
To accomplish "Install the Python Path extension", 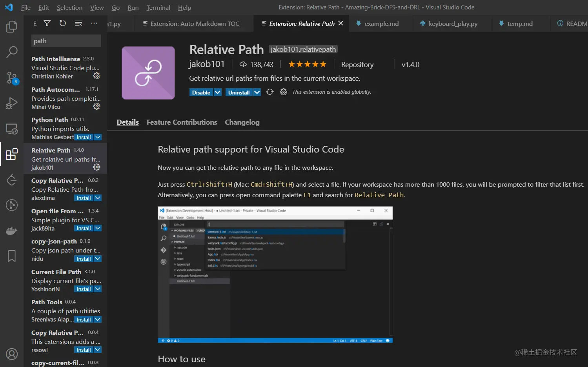I will [x=84, y=137].
